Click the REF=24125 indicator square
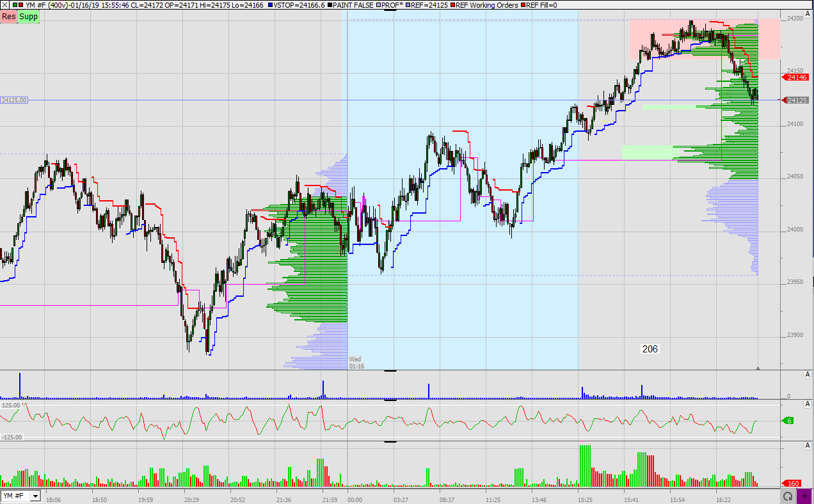This screenshot has width=814, height=504. point(408,5)
